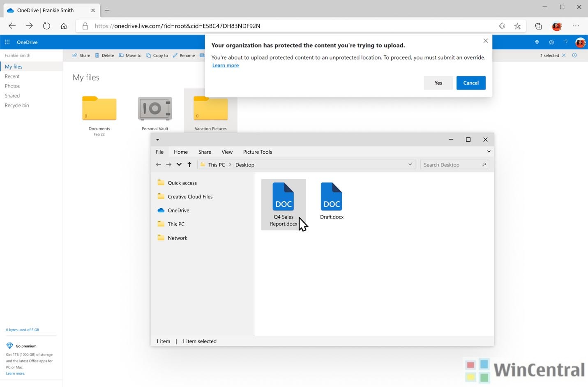Click Explorer Forward navigation arrow
The height and width of the screenshot is (387, 588).
[168, 165]
